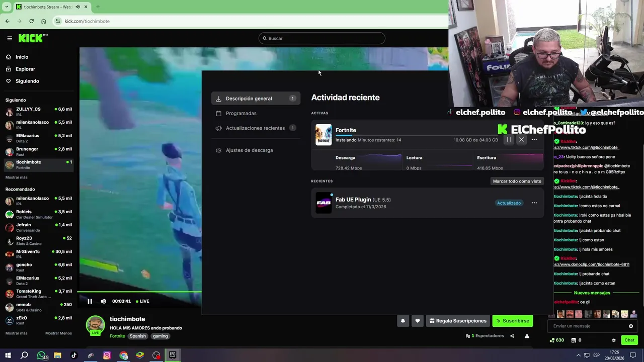Share the stream
The width and height of the screenshot is (644, 362).
click(x=512, y=336)
